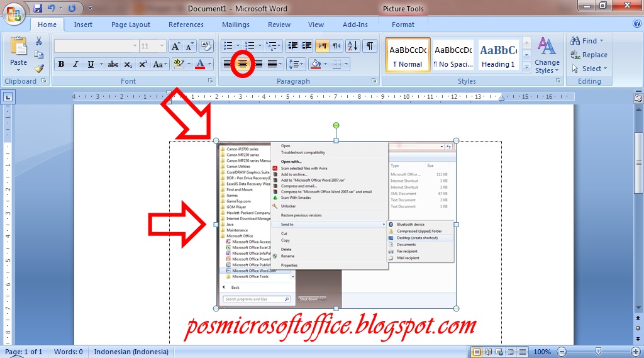The width and height of the screenshot is (644, 358).
Task: Increase paragraph indent
Action: [307, 46]
